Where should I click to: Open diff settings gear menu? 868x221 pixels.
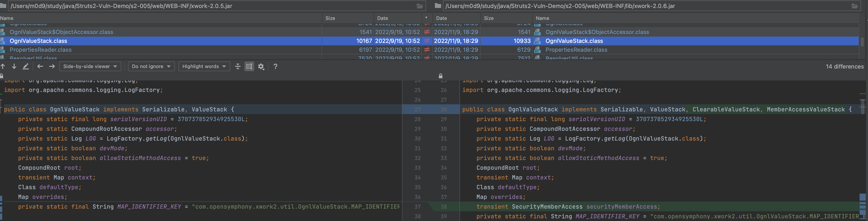click(261, 66)
